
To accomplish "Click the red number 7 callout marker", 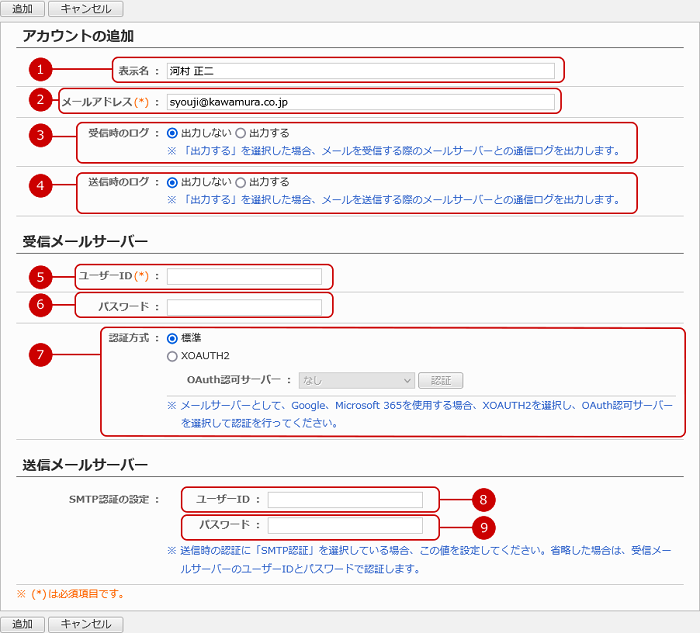I will (x=40, y=355).
